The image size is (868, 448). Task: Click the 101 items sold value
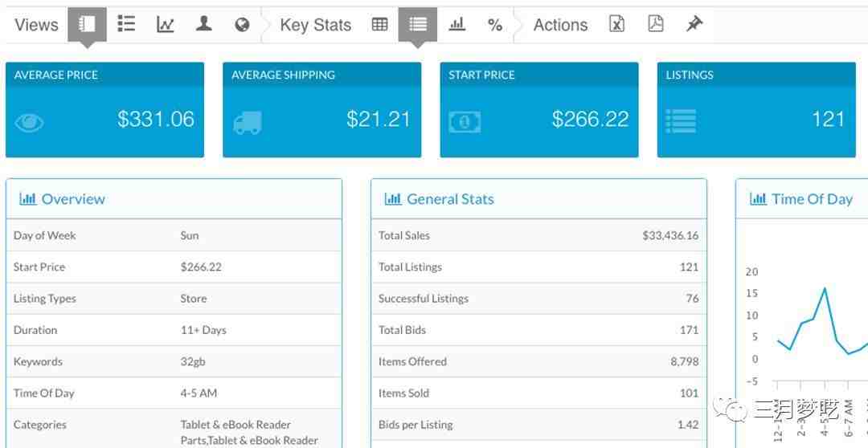[x=690, y=393]
